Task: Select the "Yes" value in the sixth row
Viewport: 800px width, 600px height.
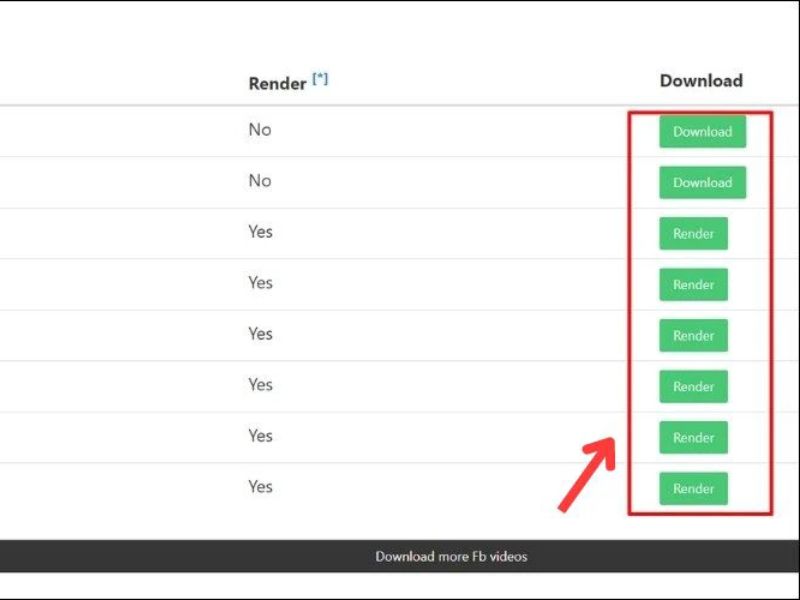Action: [x=260, y=385]
